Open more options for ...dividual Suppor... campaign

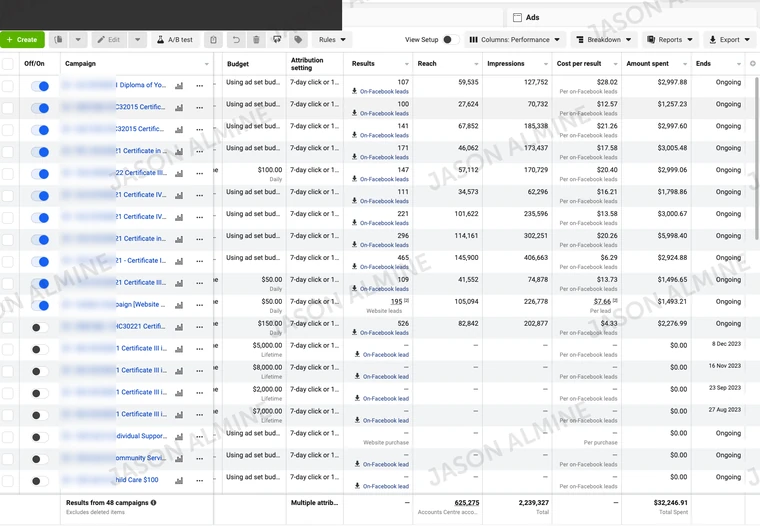[200, 437]
